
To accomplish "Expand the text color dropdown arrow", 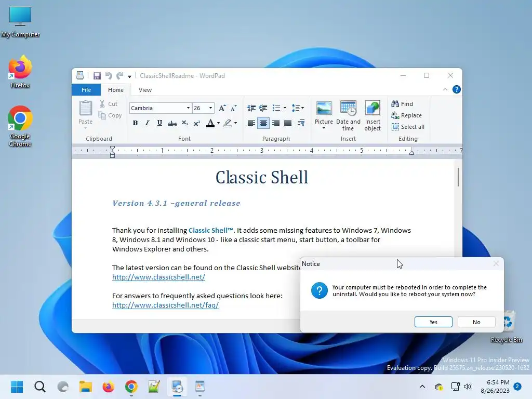I will [219, 123].
